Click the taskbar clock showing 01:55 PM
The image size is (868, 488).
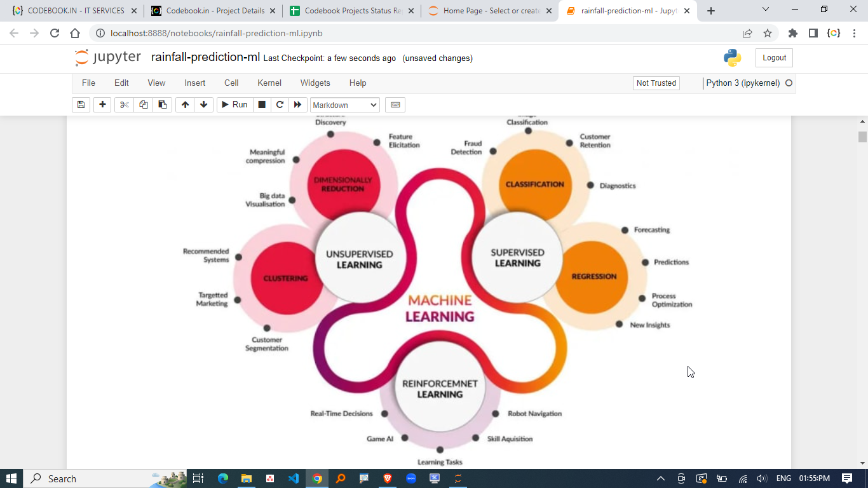coord(815,478)
